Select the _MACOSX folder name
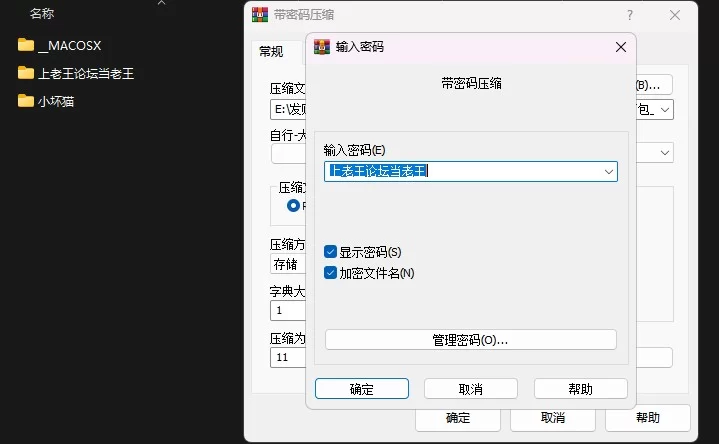 tap(70, 45)
